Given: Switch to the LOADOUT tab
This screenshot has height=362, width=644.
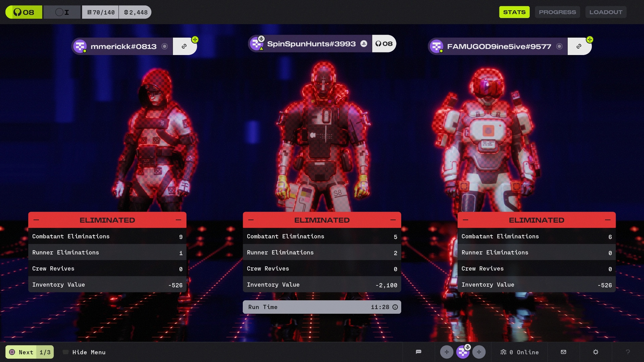Looking at the screenshot, I should (x=605, y=12).
